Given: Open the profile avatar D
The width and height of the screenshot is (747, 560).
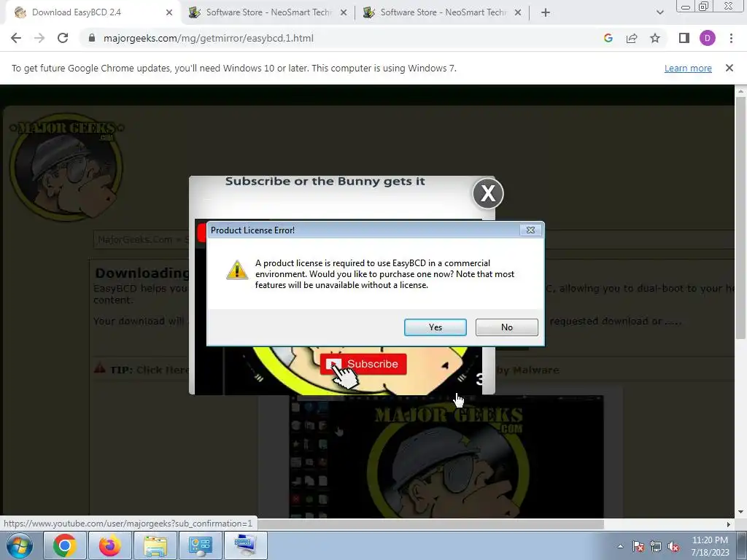Looking at the screenshot, I should 708,38.
